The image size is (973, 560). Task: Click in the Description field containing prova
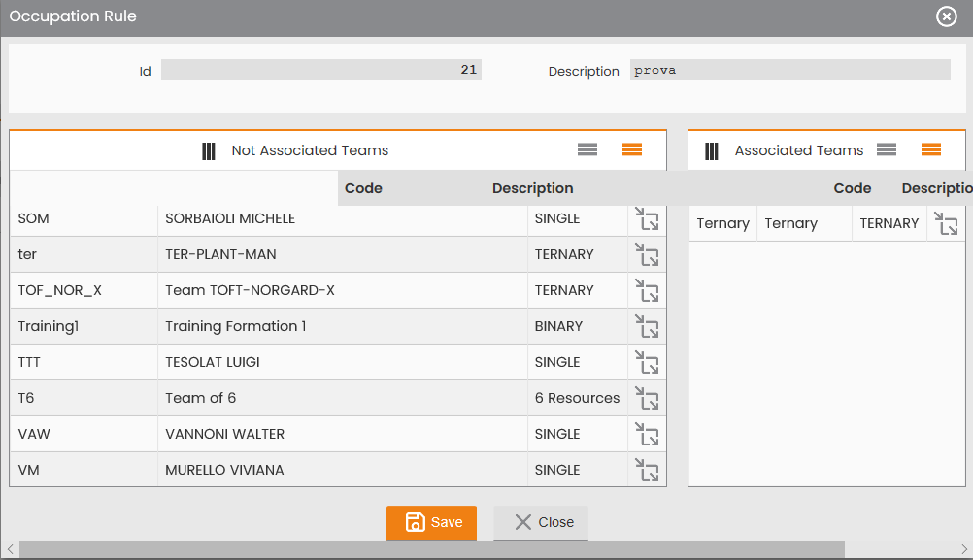789,70
